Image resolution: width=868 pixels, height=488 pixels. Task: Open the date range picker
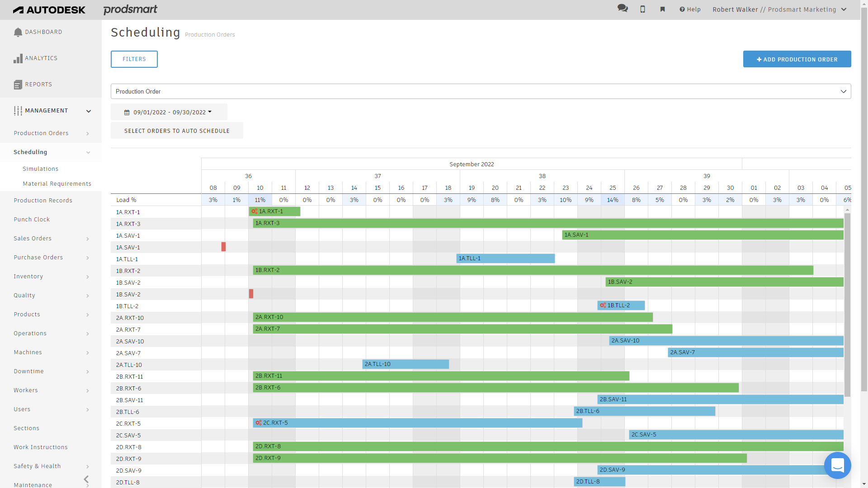click(x=169, y=112)
